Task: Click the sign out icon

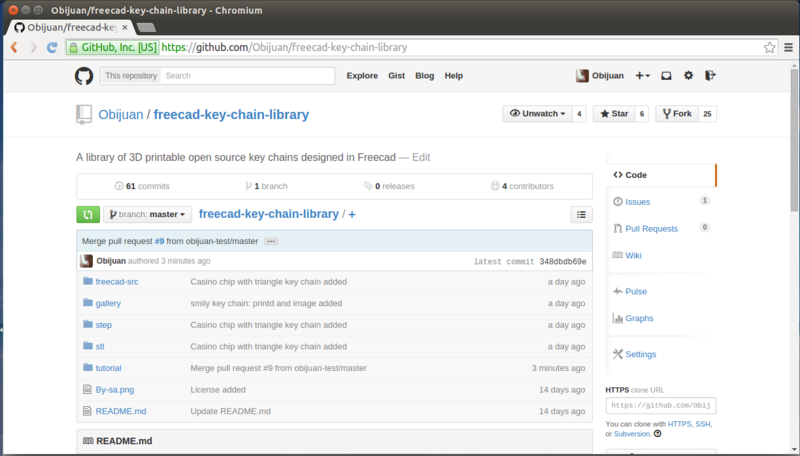Action: 710,76
